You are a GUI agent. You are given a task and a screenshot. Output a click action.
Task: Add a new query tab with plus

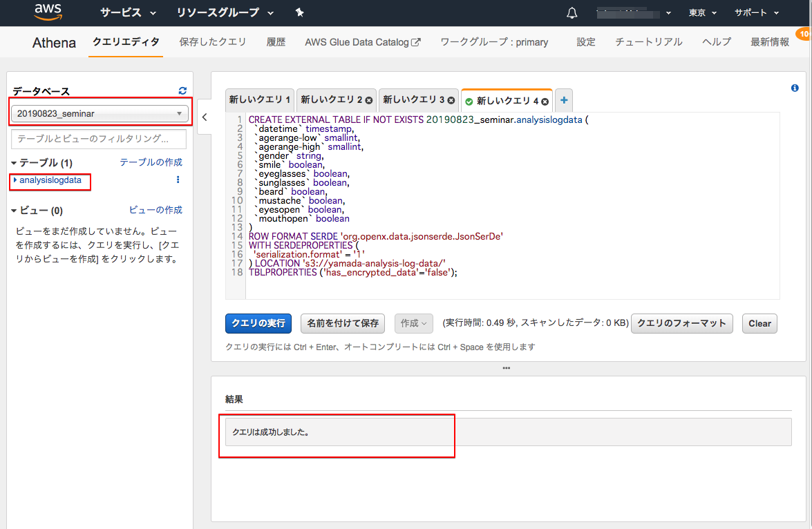click(564, 100)
